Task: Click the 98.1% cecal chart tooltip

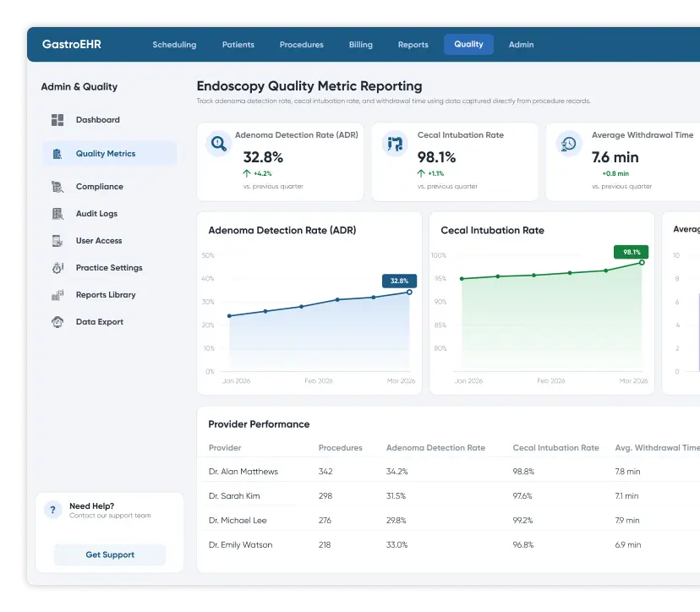Action: [632, 252]
